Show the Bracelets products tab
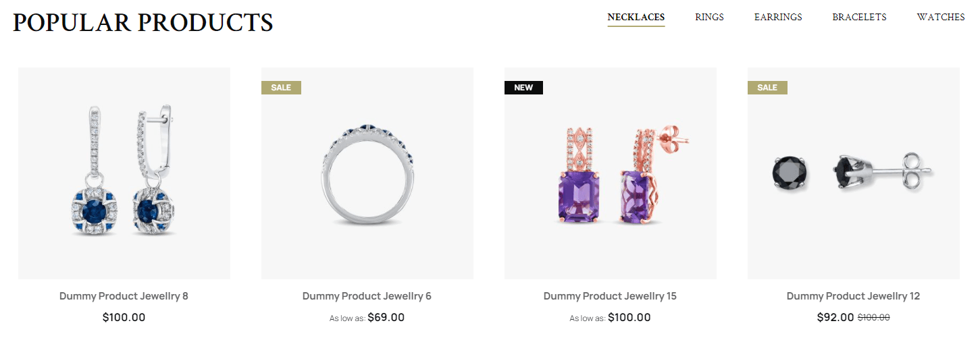Viewport: 980px width, 340px height. point(859,18)
